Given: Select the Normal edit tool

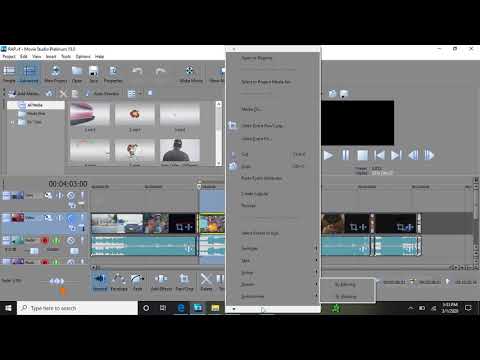Looking at the screenshot, I should pos(100,282).
